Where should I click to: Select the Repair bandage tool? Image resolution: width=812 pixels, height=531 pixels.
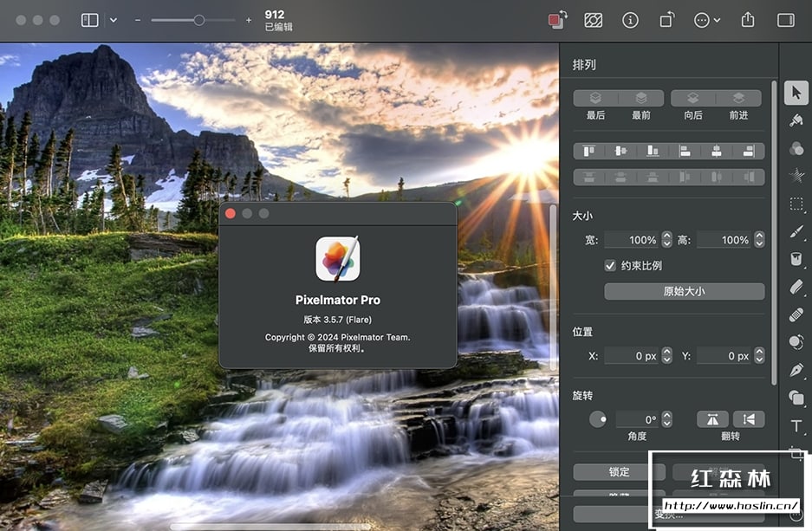point(796,314)
